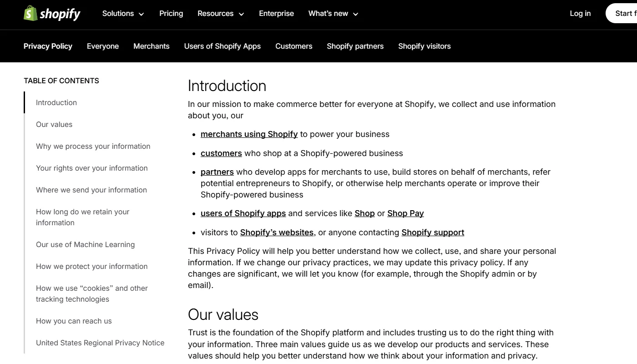Open the merchants using Shopify link

point(249,134)
